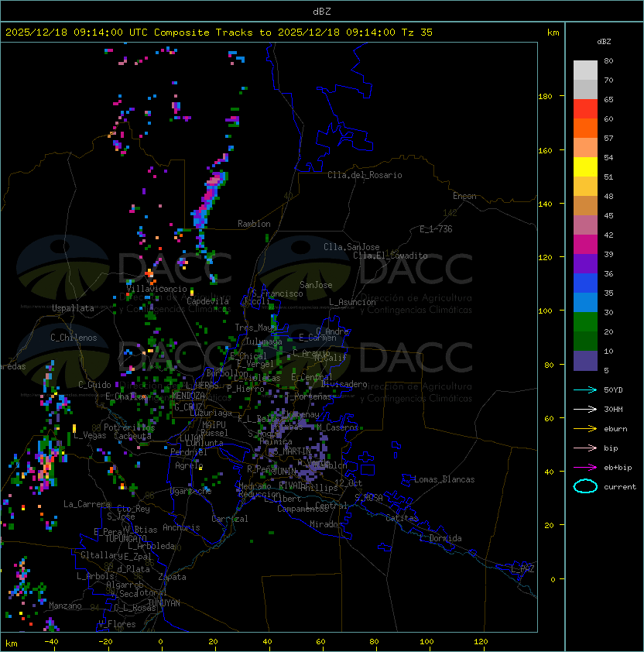644x652 pixels.
Task: Click the 'Potrerillos' place label
Action: click(129, 427)
